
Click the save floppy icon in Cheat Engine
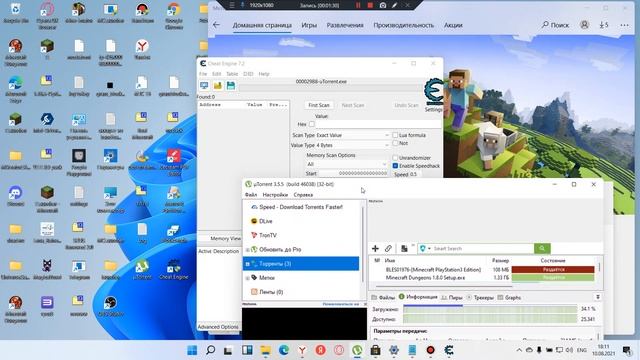(231, 85)
